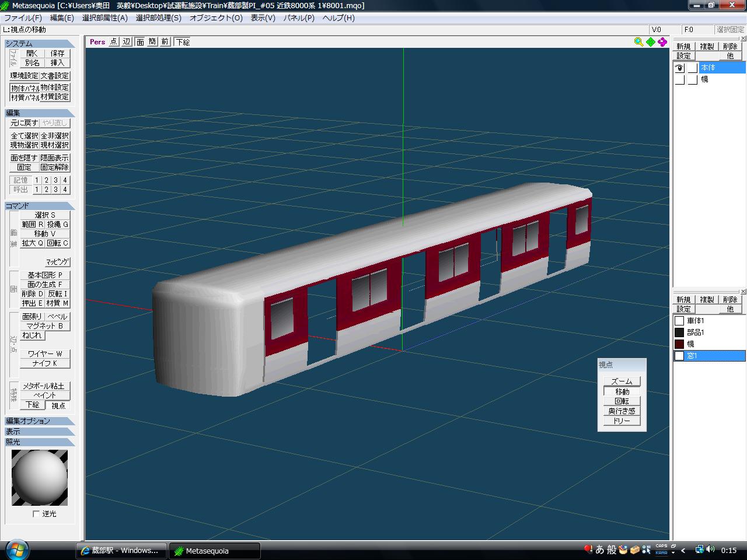Click 全て選択 select all button
Screen dimensions: 747x560
pos(25,136)
